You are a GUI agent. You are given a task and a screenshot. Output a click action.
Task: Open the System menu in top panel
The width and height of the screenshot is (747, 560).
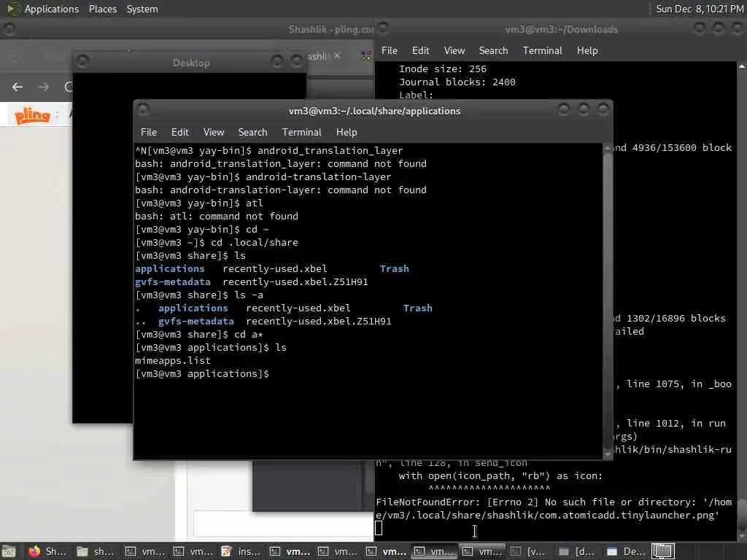point(142,9)
